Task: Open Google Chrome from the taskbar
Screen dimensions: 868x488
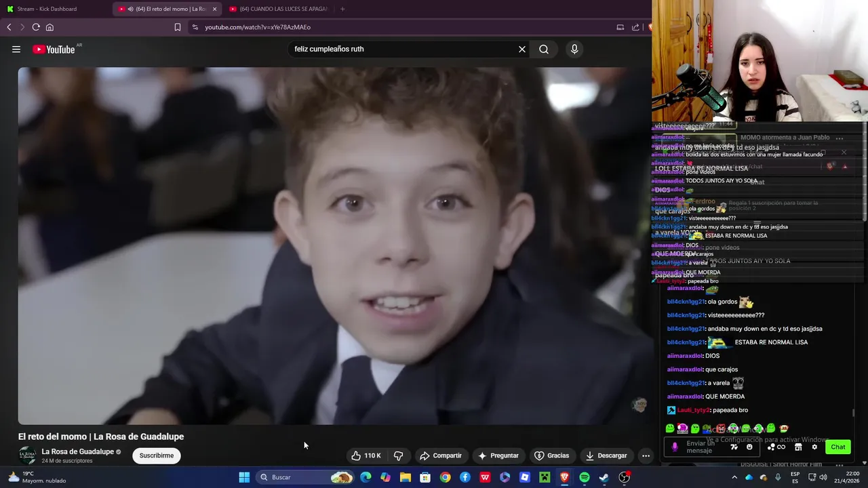Action: point(445,477)
